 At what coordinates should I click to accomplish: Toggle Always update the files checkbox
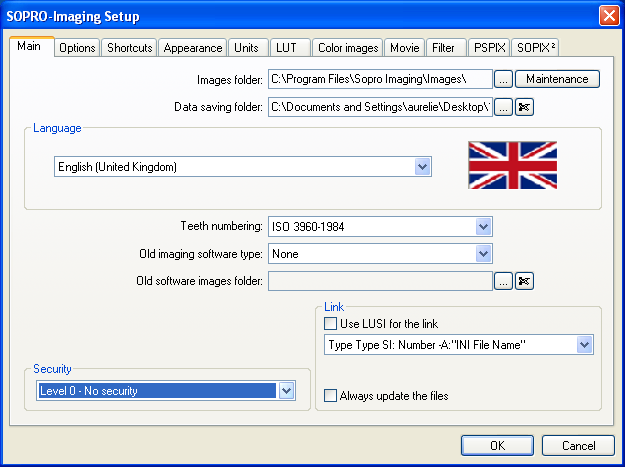pyautogui.click(x=330, y=396)
